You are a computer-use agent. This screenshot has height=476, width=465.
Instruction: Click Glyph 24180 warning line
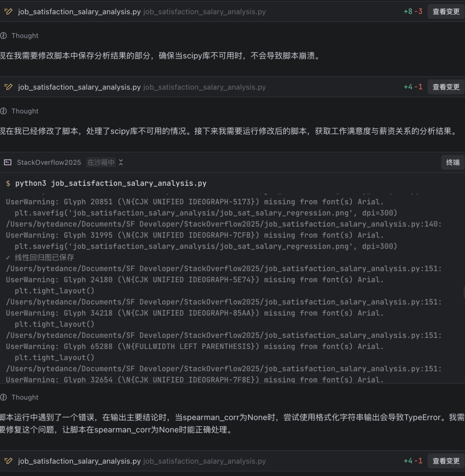tap(195, 280)
